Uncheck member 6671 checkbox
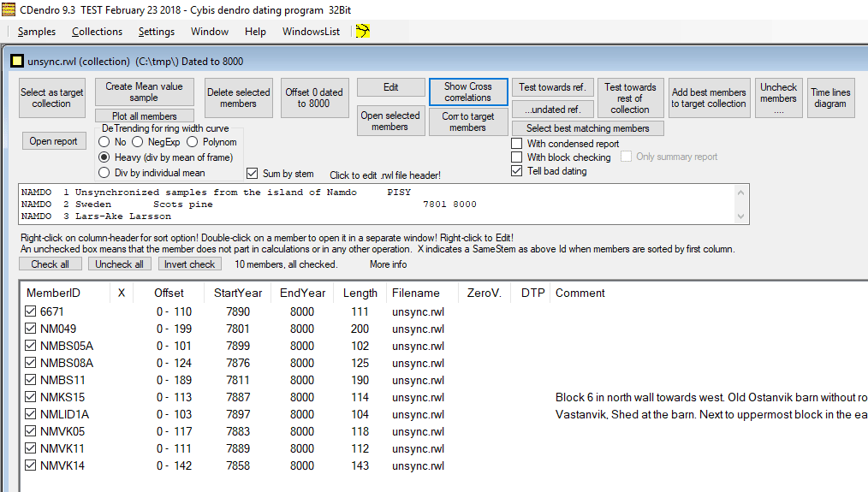The height and width of the screenshot is (492, 868). pyautogui.click(x=31, y=311)
